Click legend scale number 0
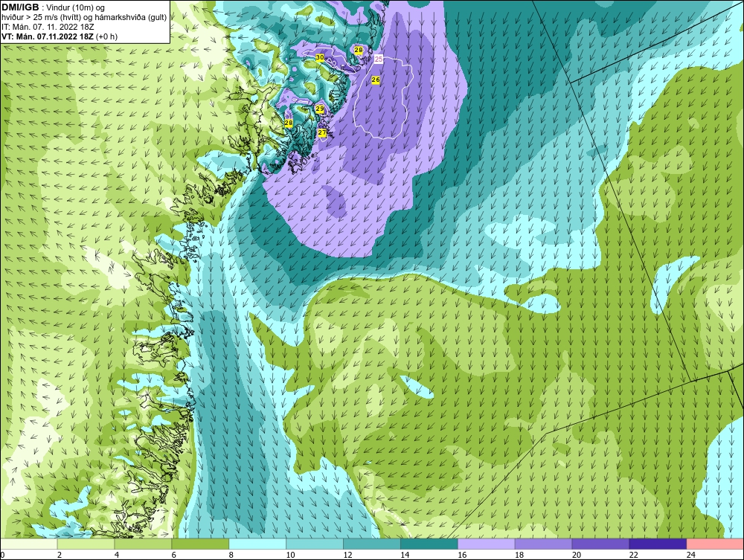 tap(2, 555)
